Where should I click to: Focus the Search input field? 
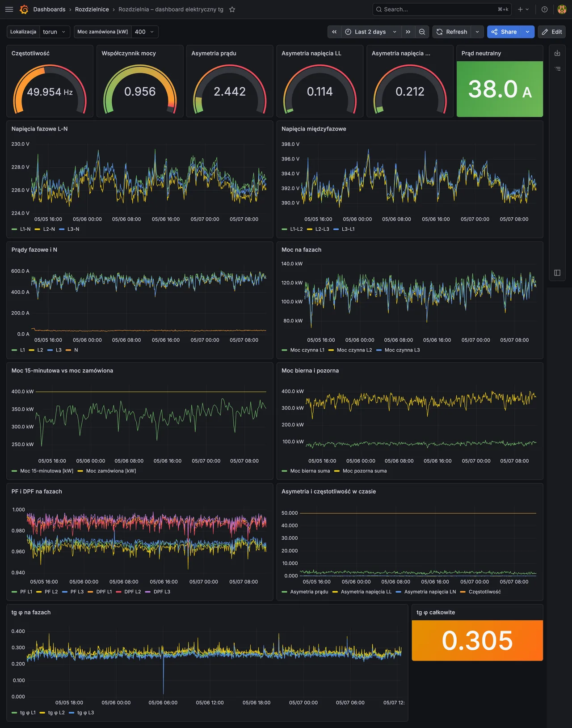point(442,9)
